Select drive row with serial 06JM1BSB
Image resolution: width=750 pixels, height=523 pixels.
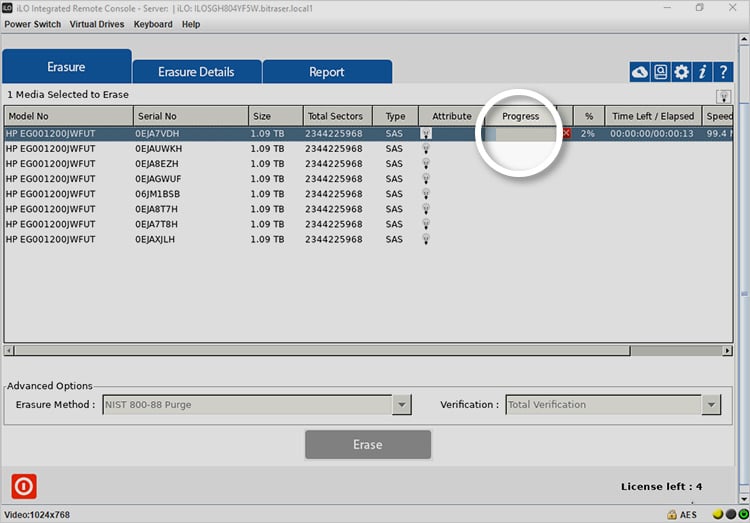coord(368,194)
